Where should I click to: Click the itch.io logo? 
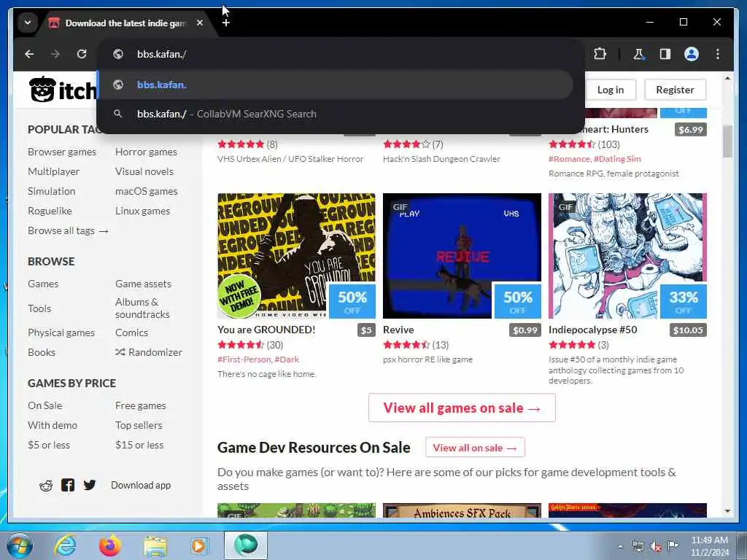click(63, 90)
